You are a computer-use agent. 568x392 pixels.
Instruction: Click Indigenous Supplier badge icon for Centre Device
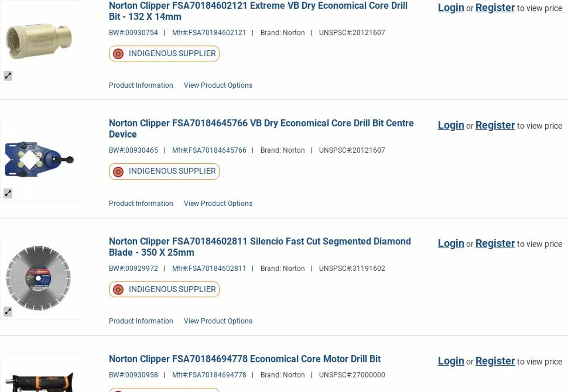pos(118,171)
